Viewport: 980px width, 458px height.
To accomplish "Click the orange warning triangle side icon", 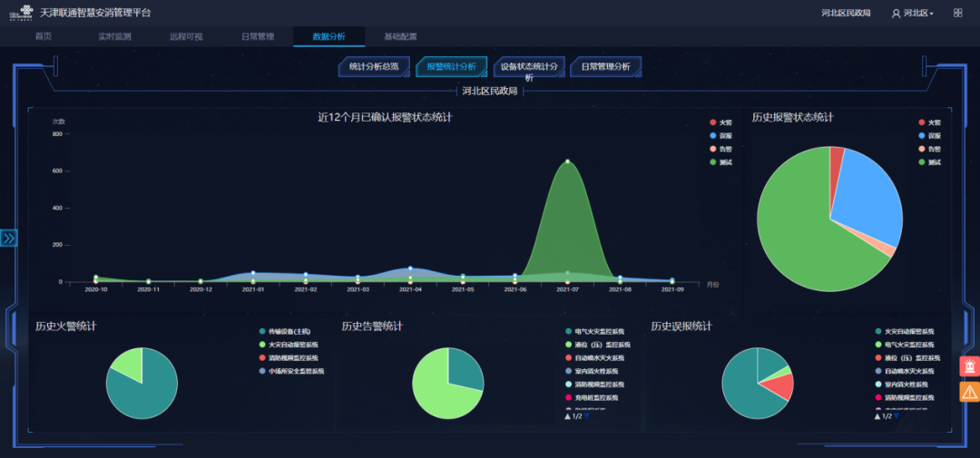I will 969,391.
